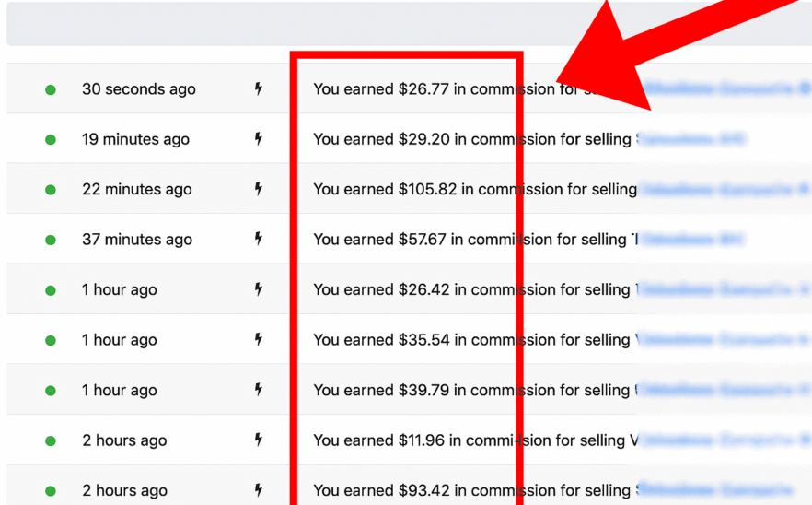The height and width of the screenshot is (505, 812).
Task: Select the "22 minutes ago" timestamp text
Action: [137, 189]
